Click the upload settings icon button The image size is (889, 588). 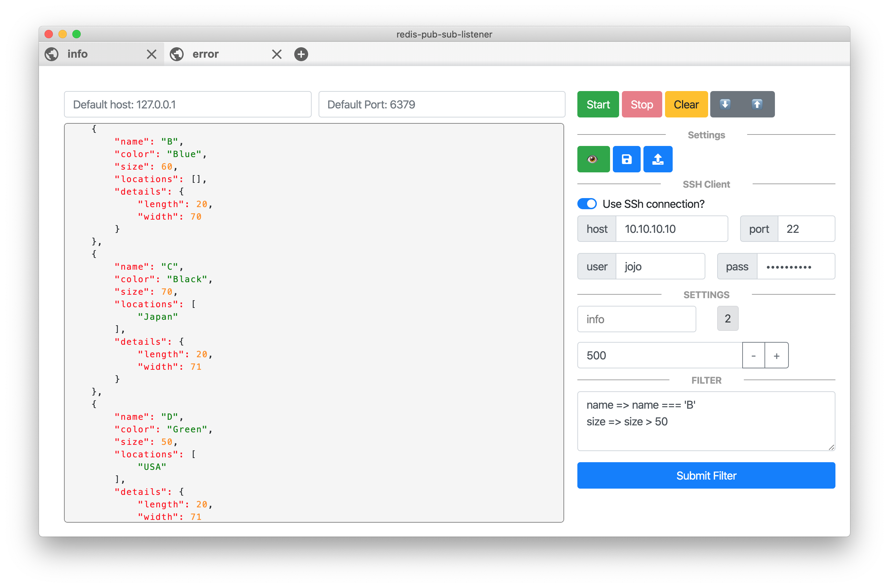657,159
